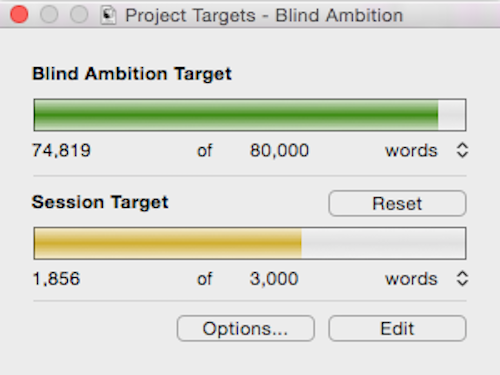Click the 74,819 current word count
The width and height of the screenshot is (500, 375).
click(61, 150)
